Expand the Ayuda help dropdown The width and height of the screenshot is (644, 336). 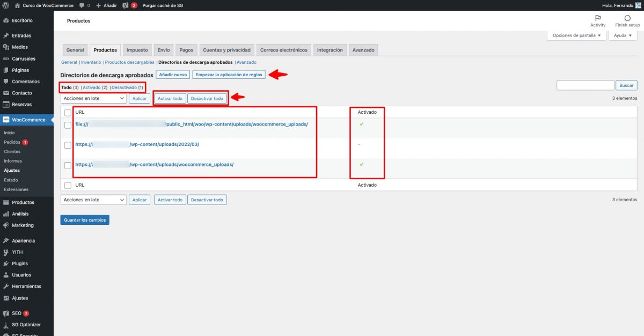623,35
